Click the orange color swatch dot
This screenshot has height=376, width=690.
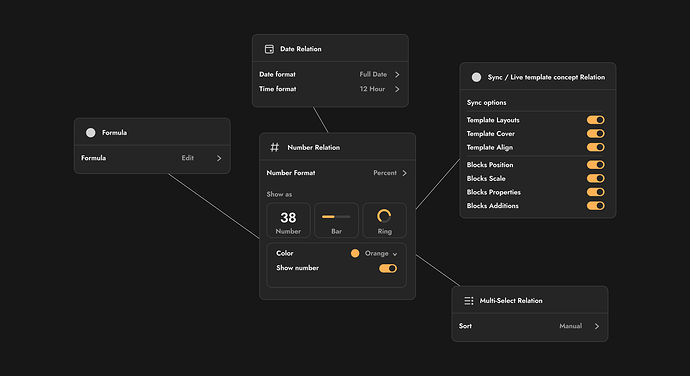pyautogui.click(x=355, y=253)
